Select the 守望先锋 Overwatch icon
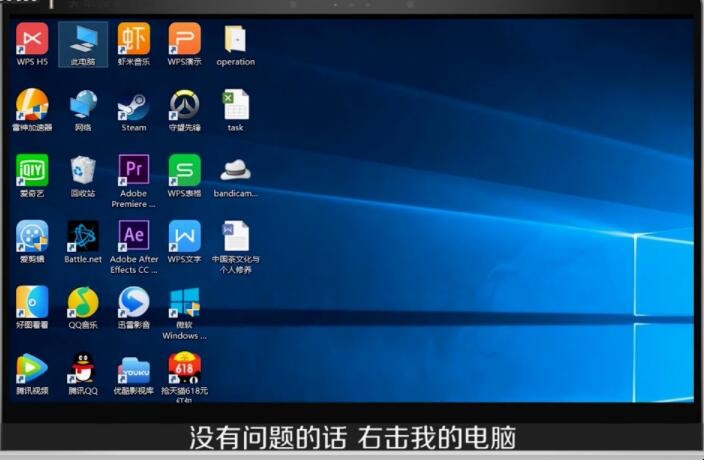704x460 pixels. (x=184, y=105)
